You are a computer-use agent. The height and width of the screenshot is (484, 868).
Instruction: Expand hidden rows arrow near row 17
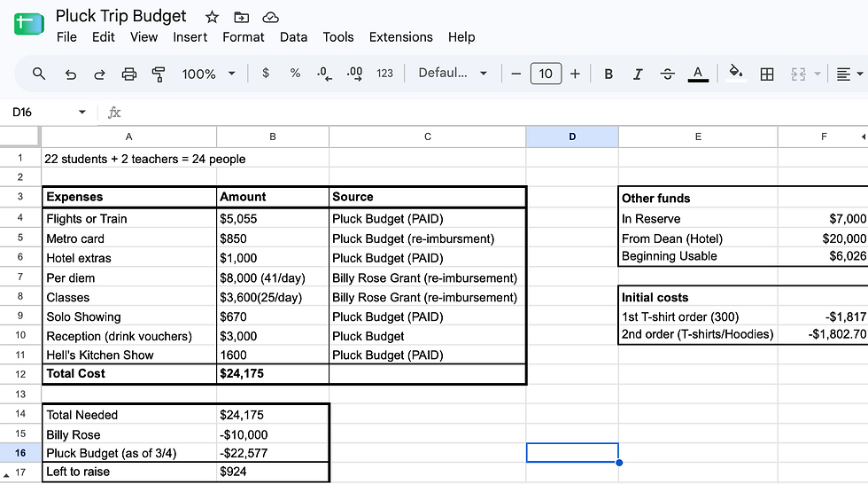coord(6,476)
